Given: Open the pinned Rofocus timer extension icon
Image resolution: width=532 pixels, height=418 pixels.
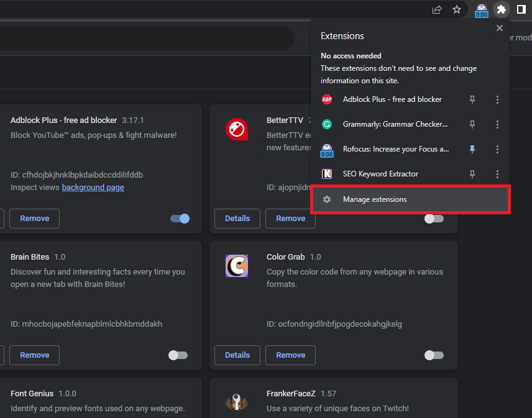Looking at the screenshot, I should point(482,10).
